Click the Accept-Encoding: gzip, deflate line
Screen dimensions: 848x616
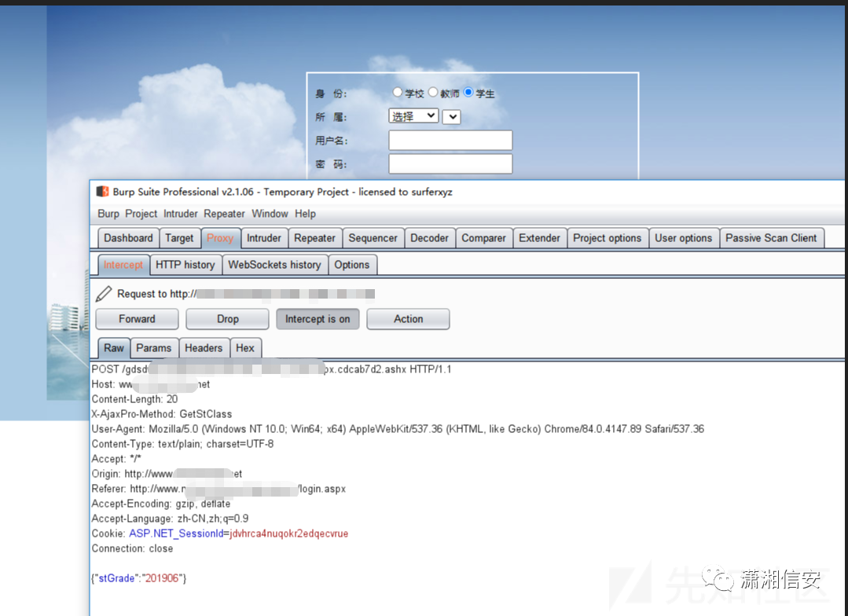coord(161,504)
